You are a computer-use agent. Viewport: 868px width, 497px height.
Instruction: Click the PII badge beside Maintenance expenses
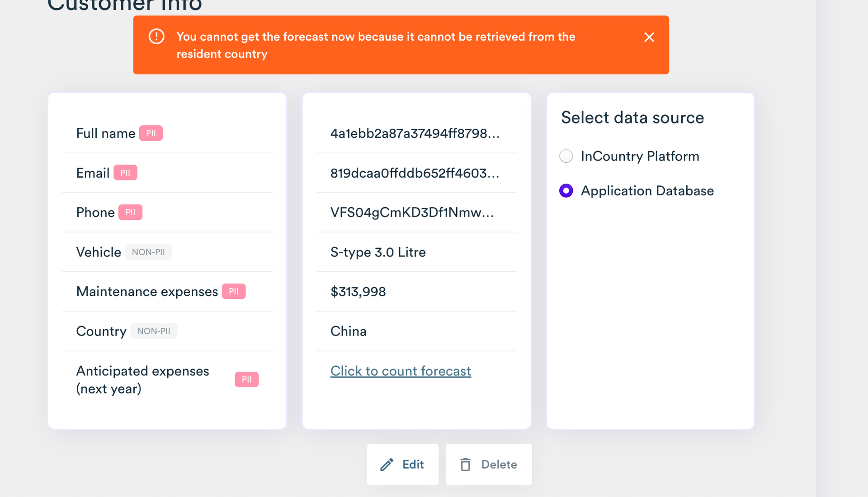(x=233, y=292)
